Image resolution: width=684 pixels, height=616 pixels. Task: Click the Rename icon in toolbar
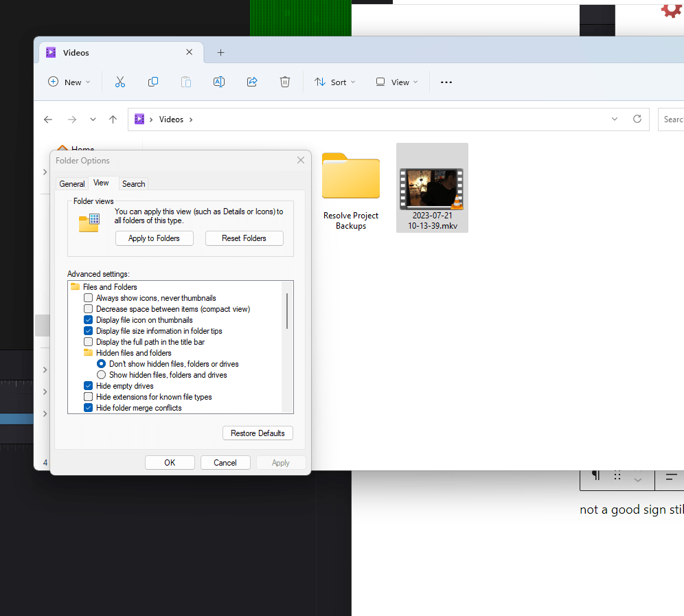tap(219, 82)
